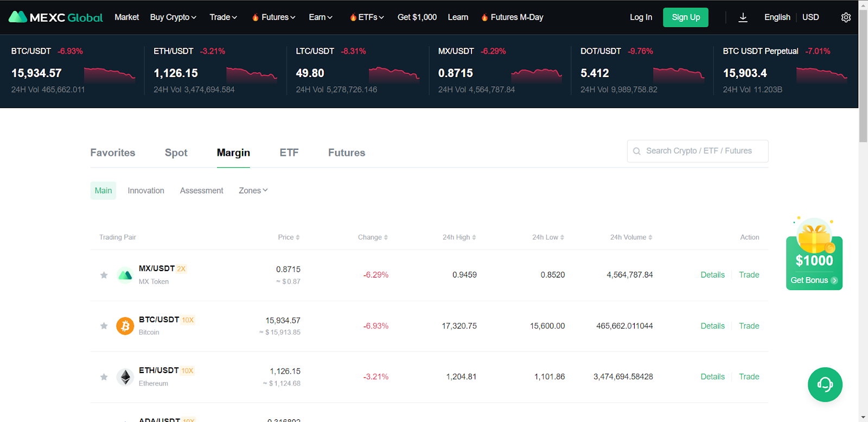Switch to the Spot tab

point(176,153)
